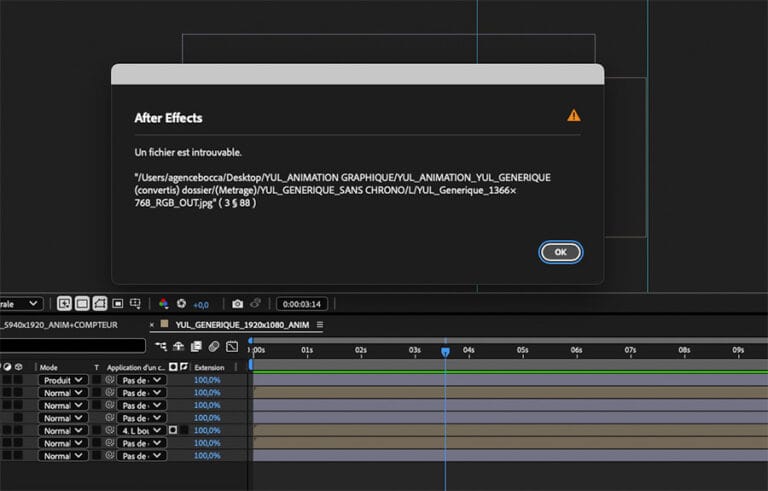Open the composition mini-flowchart icon
Viewport: 768px width, 491px height.
pyautogui.click(x=160, y=346)
